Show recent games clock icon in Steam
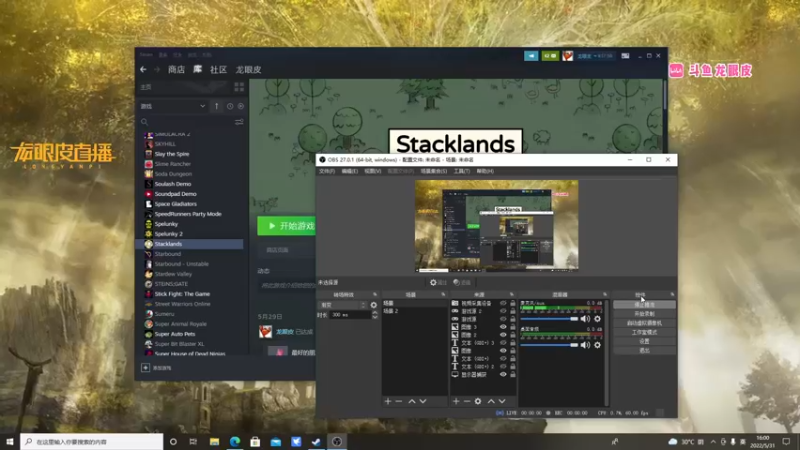This screenshot has height=450, width=800. point(230,106)
